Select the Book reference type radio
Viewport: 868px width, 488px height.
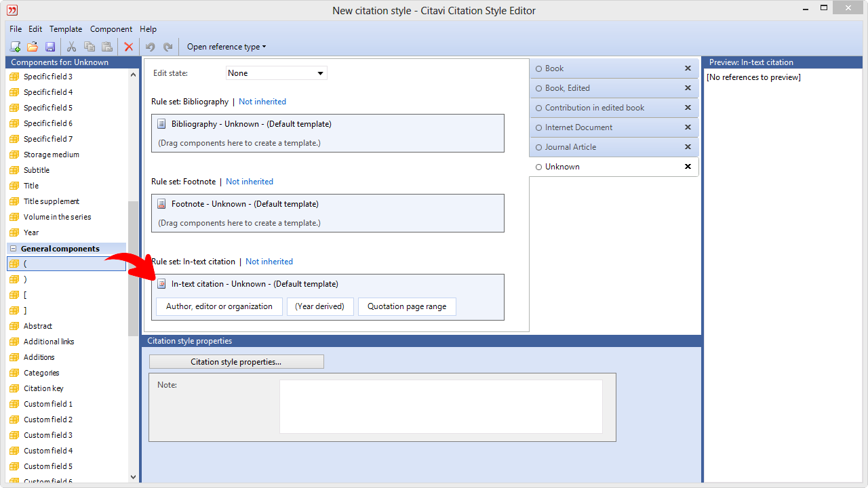coord(539,68)
